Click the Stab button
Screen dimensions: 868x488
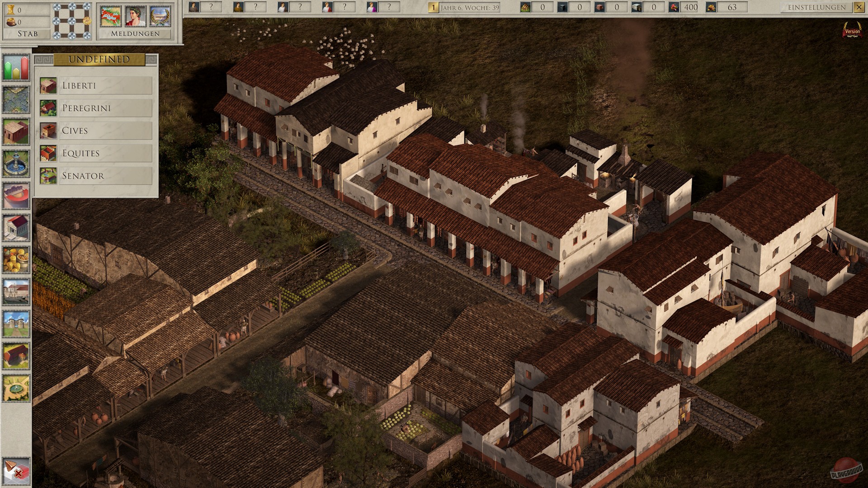pos(27,33)
